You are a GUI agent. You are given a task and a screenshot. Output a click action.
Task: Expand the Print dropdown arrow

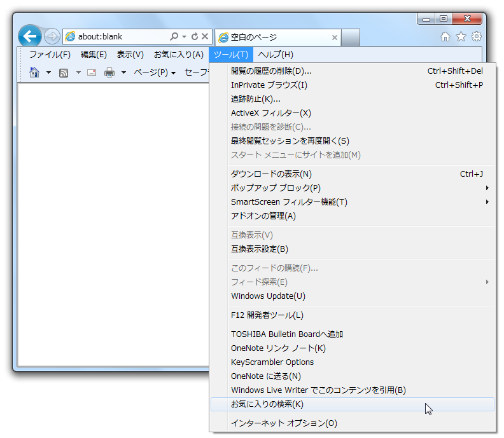coord(123,72)
